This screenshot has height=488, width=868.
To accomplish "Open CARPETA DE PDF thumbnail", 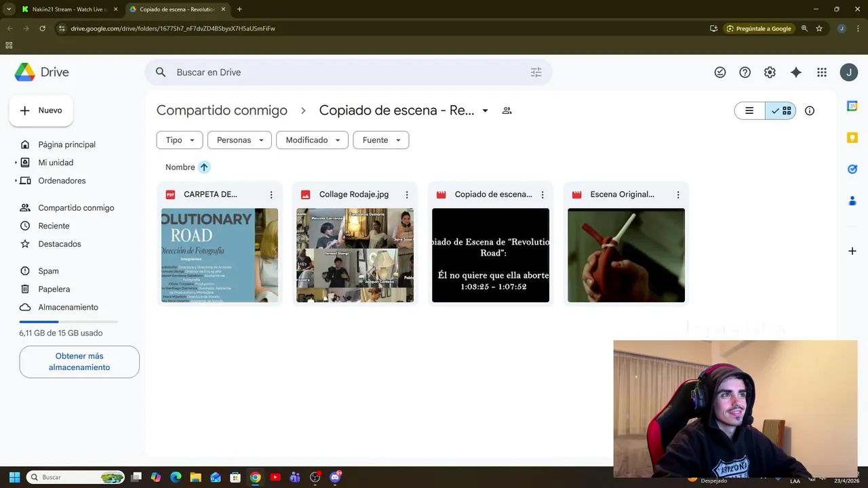I will pos(220,256).
